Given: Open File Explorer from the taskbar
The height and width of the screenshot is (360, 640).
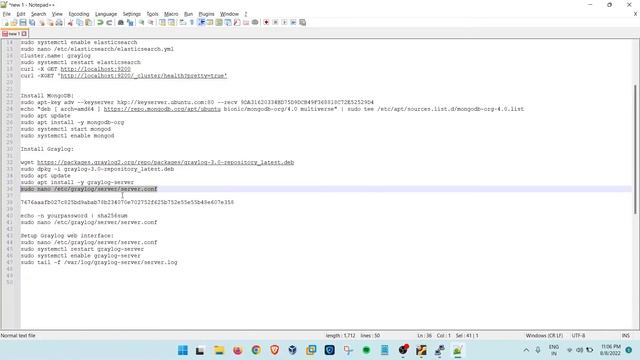Looking at the screenshot, I should (219, 350).
